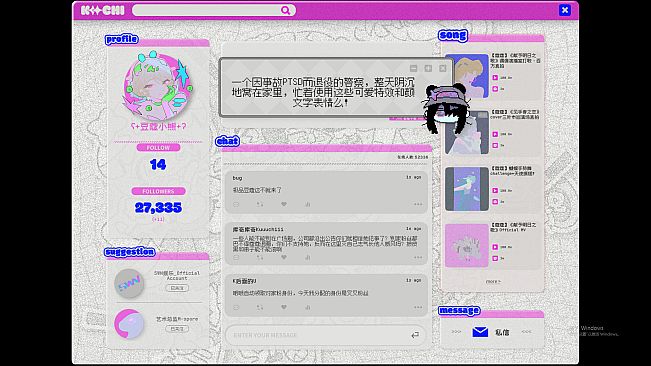The height and width of the screenshot is (366, 651).
Task: Click play icon on the second song
Action: tap(495, 134)
